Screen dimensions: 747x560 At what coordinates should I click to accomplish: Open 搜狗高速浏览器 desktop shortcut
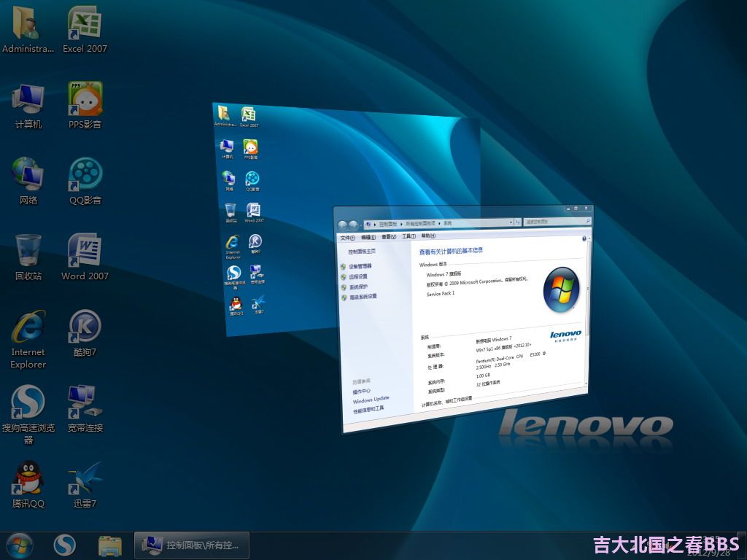click(x=28, y=415)
